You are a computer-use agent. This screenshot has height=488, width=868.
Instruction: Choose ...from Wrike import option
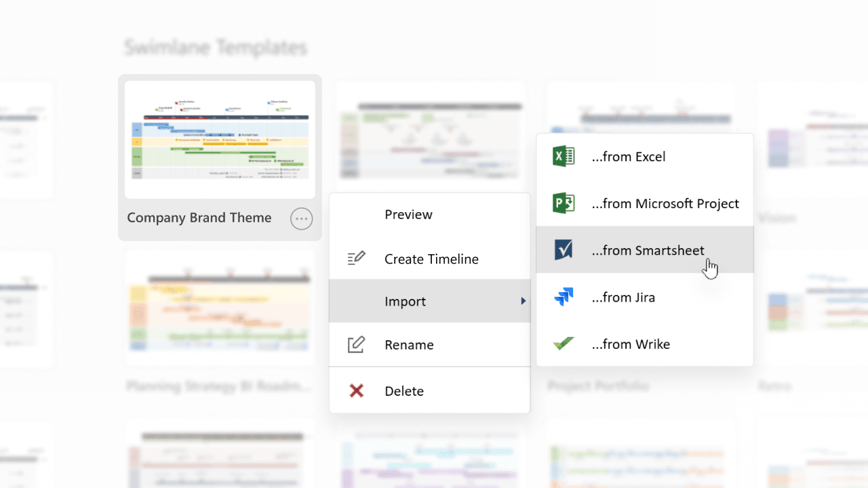tap(645, 344)
